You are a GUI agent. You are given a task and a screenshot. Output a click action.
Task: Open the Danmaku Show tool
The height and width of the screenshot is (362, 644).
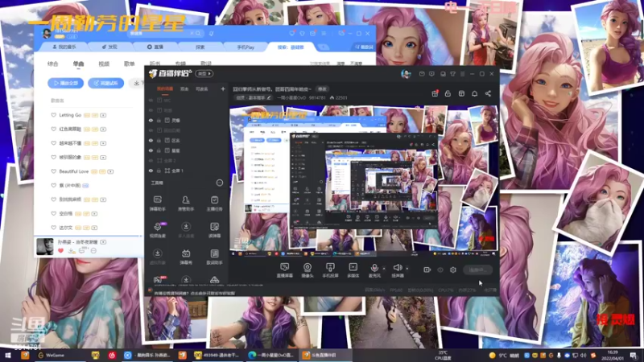[x=186, y=257]
